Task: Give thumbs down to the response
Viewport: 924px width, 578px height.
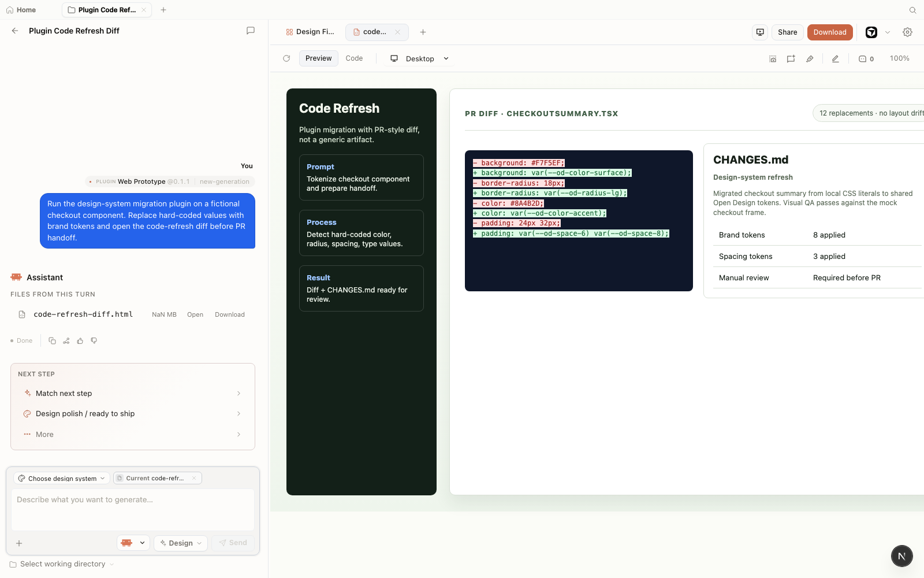Action: coord(94,341)
